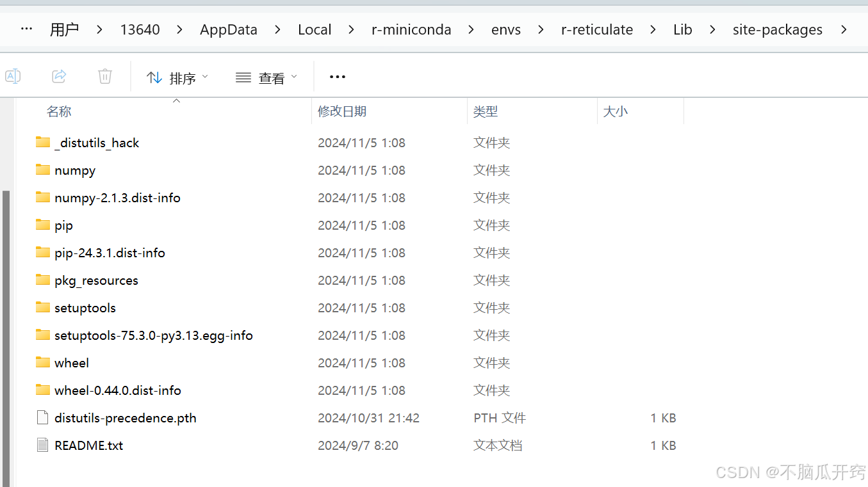Click the PTH 文件 type cell
This screenshot has height=487, width=868.
pyautogui.click(x=500, y=418)
